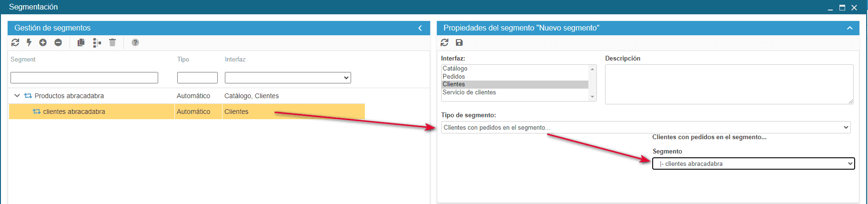Refresh the segment list in Gestión de segmentos

click(15, 42)
